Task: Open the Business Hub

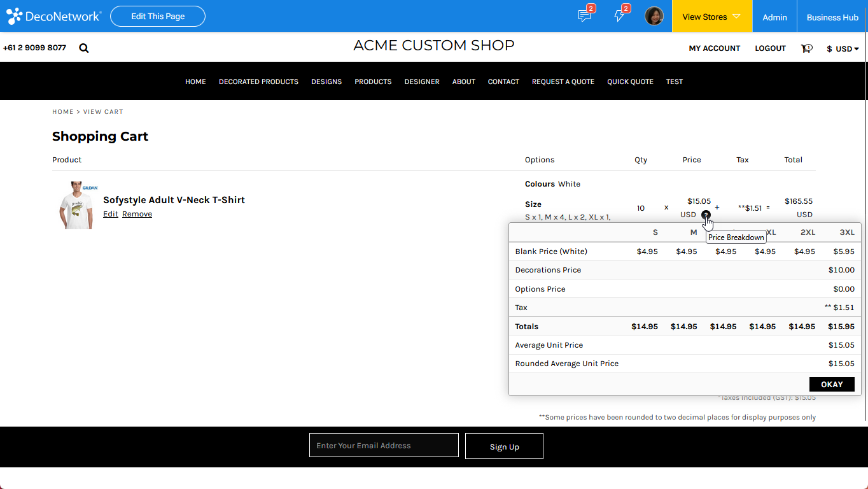Action: pyautogui.click(x=832, y=17)
